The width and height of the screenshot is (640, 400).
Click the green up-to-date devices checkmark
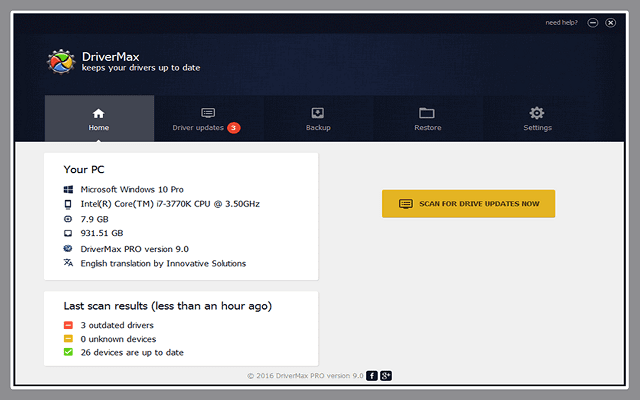point(68,352)
